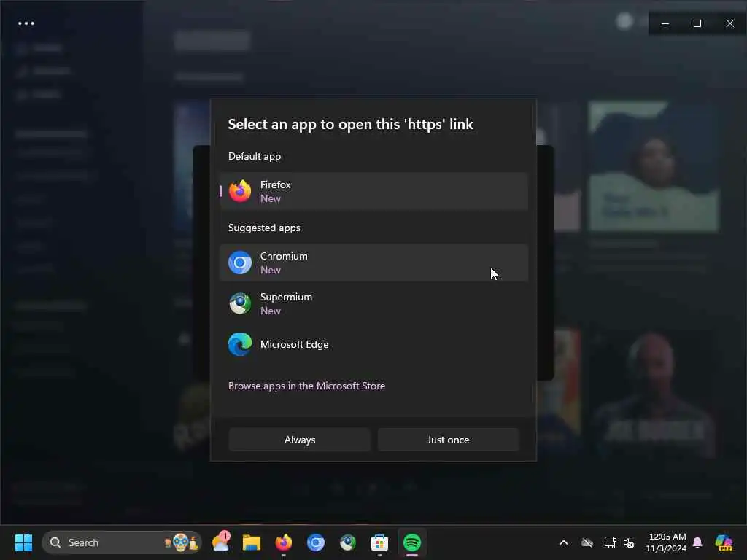
Task: Open Copilot preview icon in taskbar
Action: pos(724,542)
